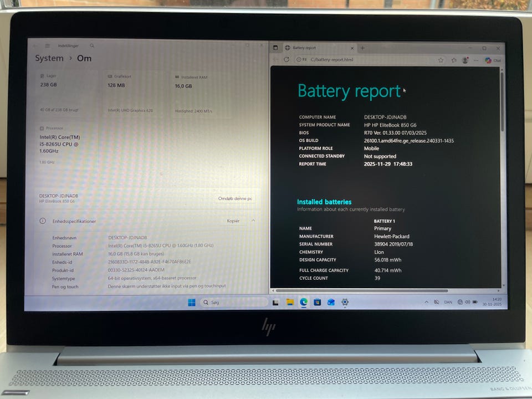Screen dimensions: 532x399
Task: Maximize the Edge browser window
Action: pos(484,49)
